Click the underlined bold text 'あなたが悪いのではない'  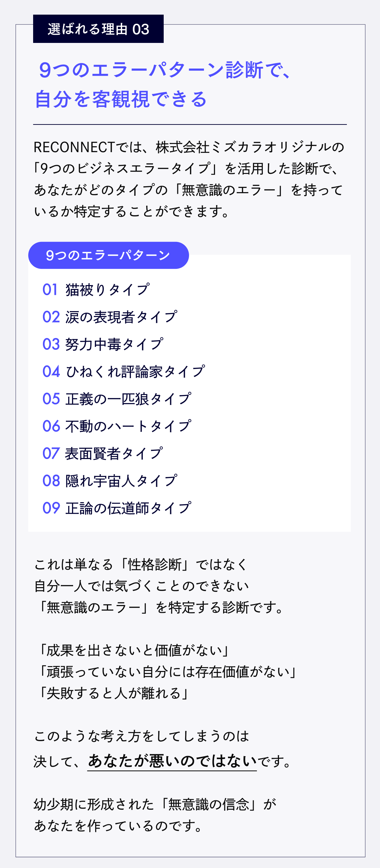pos(172,761)
